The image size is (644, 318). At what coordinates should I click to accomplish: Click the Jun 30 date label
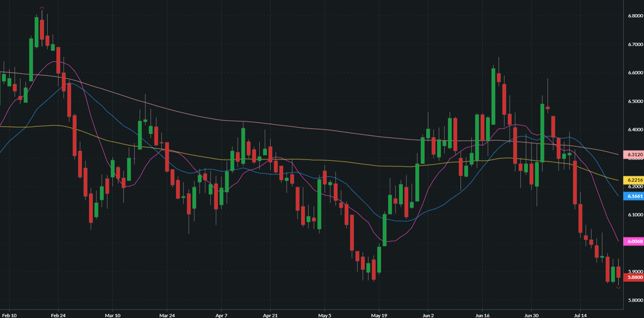click(x=531, y=315)
